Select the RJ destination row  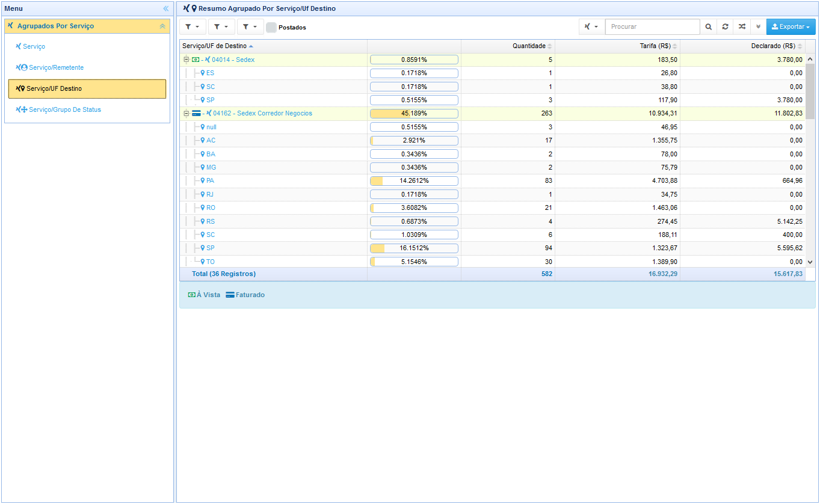(x=492, y=194)
